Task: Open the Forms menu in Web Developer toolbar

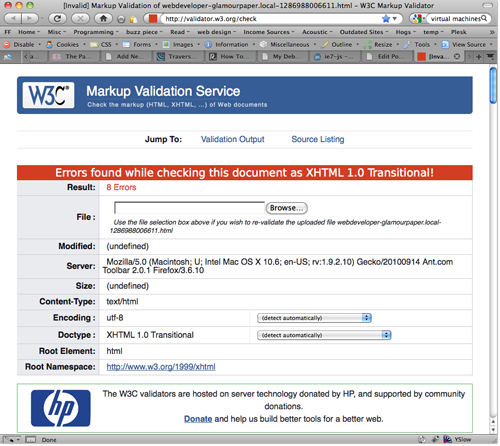Action: coord(140,44)
